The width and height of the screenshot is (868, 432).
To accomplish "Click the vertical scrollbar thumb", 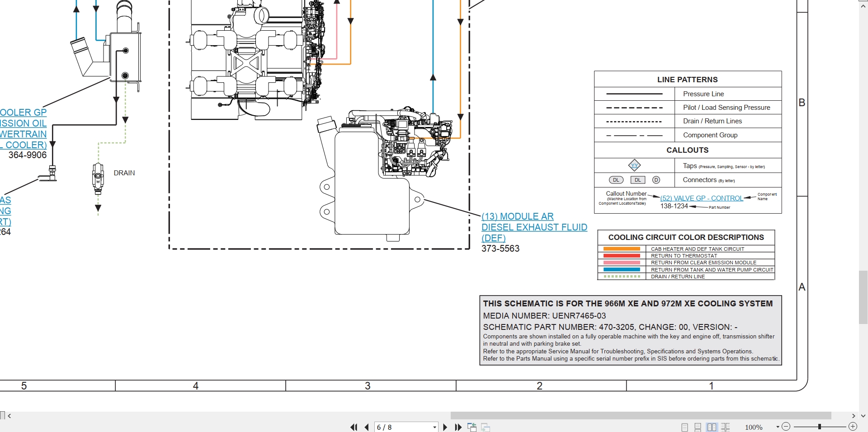I will (x=863, y=297).
